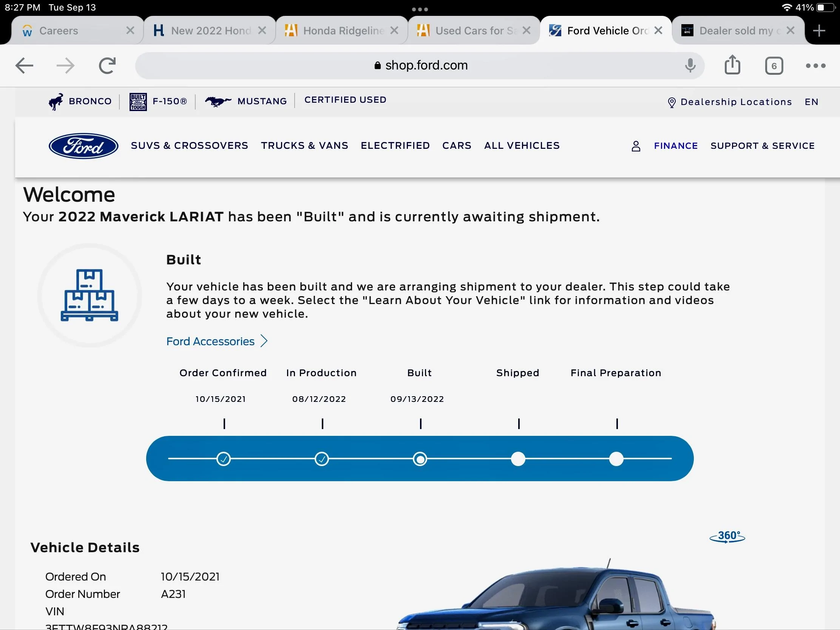Click the Welcome heading
This screenshot has height=630, width=840.
click(x=69, y=195)
